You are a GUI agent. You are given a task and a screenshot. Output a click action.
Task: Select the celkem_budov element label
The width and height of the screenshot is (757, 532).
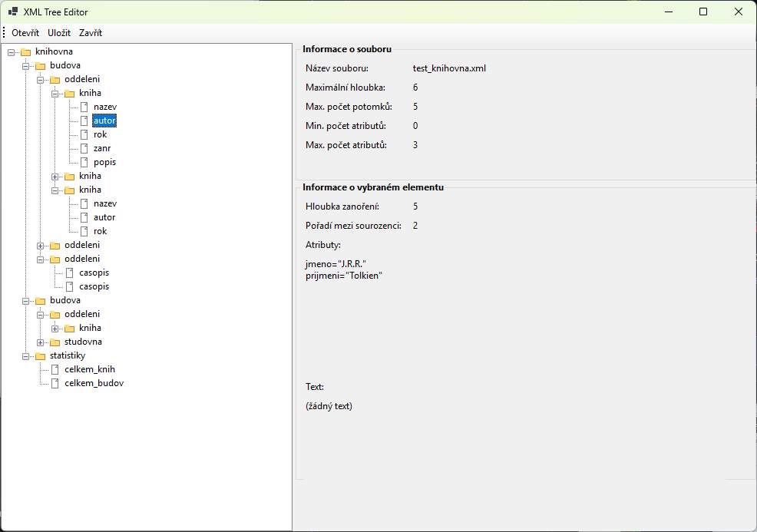[94, 383]
